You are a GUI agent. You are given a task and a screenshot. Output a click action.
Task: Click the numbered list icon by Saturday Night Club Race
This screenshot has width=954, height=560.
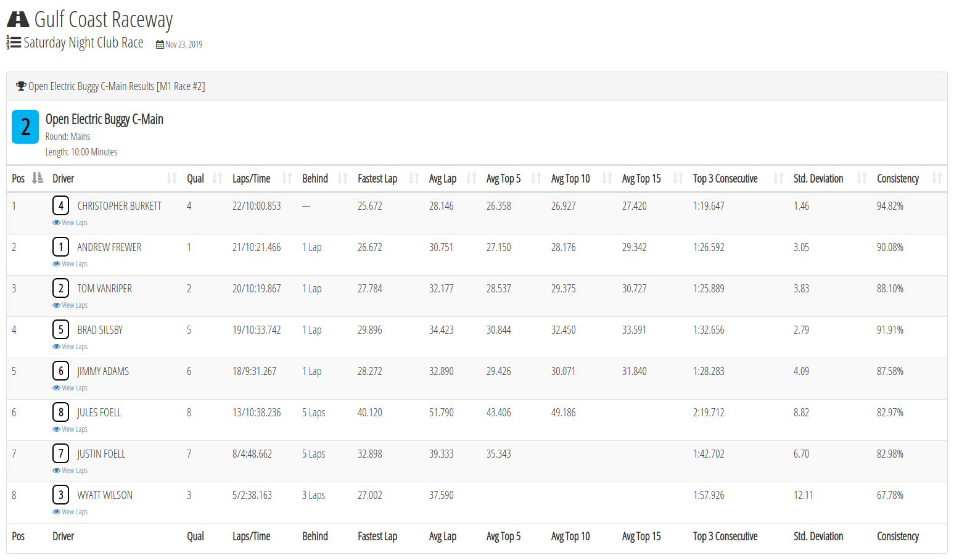[x=14, y=43]
